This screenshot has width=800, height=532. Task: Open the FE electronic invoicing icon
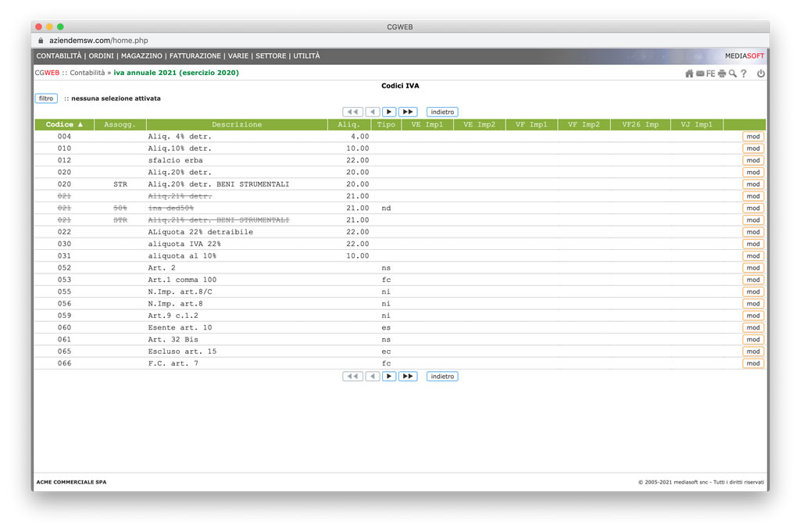[710, 73]
